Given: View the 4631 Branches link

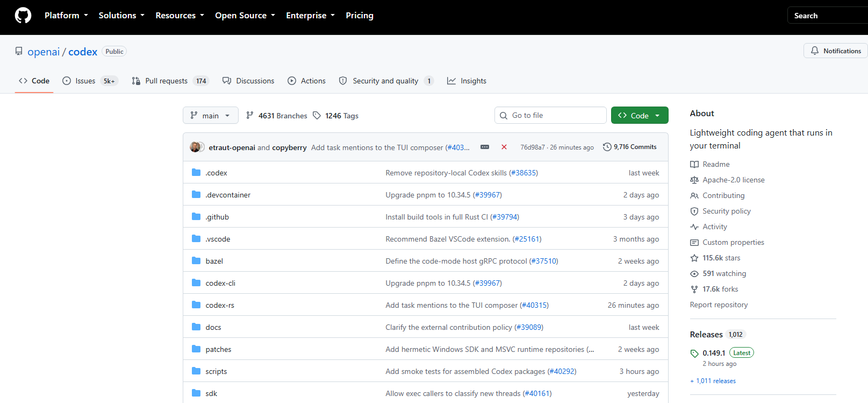Looking at the screenshot, I should click(276, 116).
